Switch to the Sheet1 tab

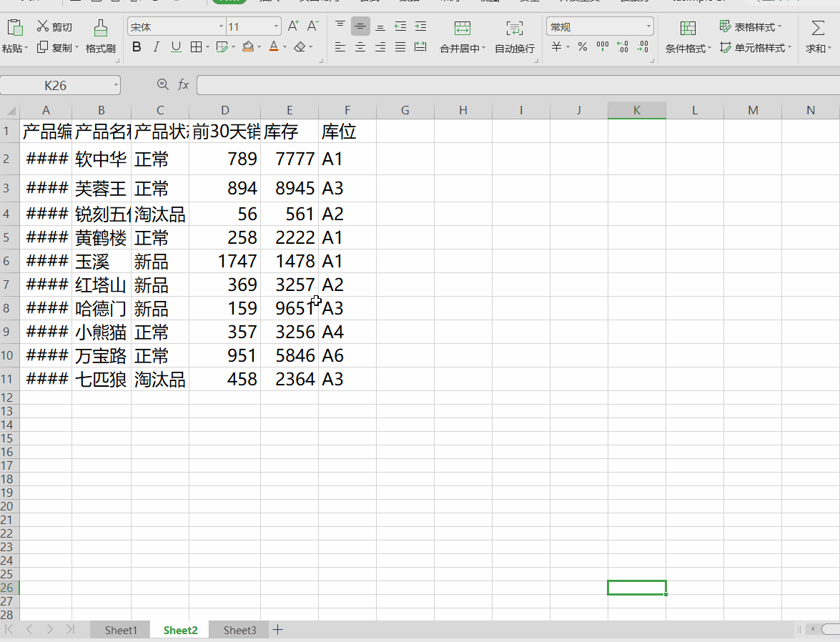pos(121,631)
